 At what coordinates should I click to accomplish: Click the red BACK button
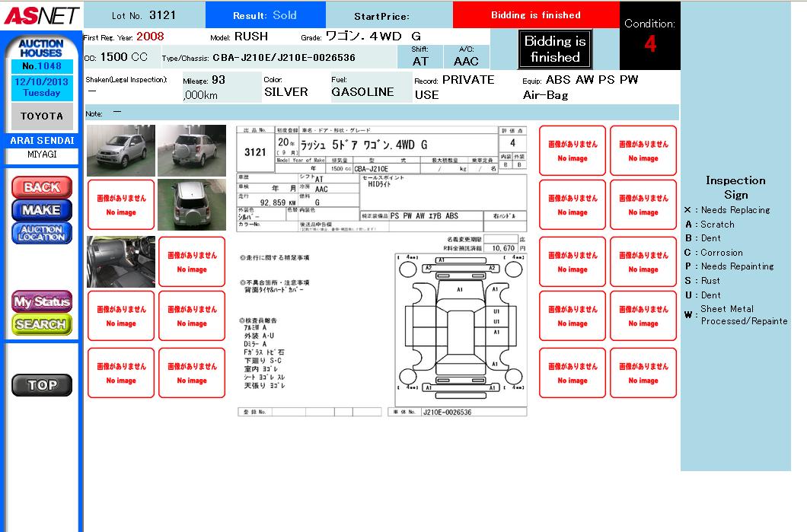click(42, 187)
